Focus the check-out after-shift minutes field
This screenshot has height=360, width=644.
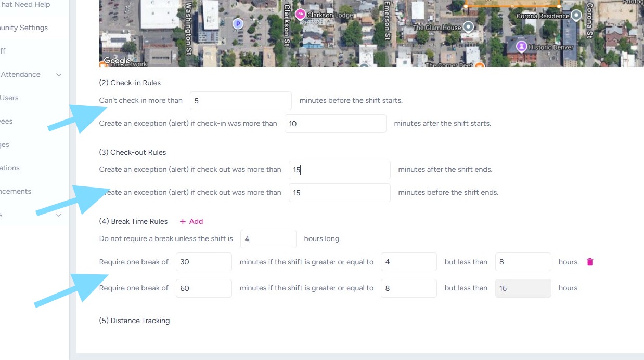point(339,170)
